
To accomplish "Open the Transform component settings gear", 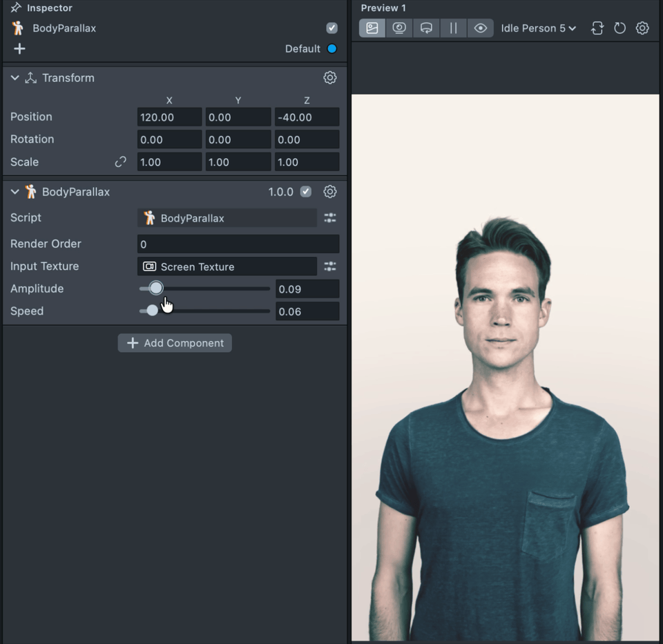I will click(330, 78).
